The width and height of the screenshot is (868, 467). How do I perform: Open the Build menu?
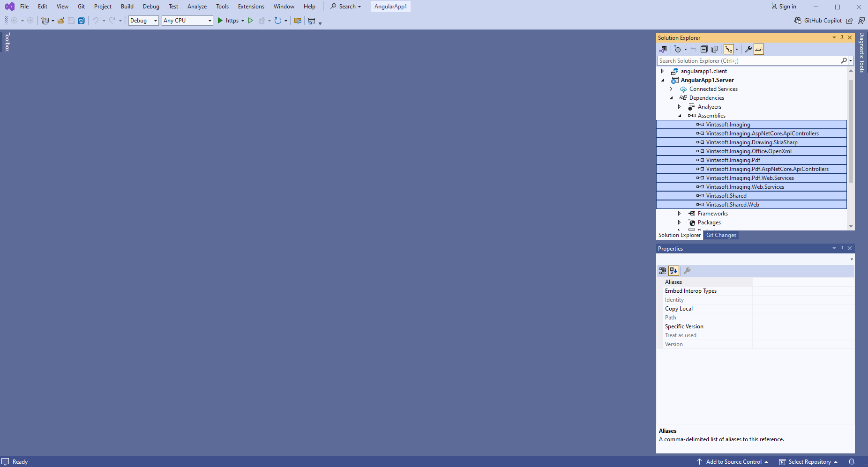pyautogui.click(x=127, y=7)
